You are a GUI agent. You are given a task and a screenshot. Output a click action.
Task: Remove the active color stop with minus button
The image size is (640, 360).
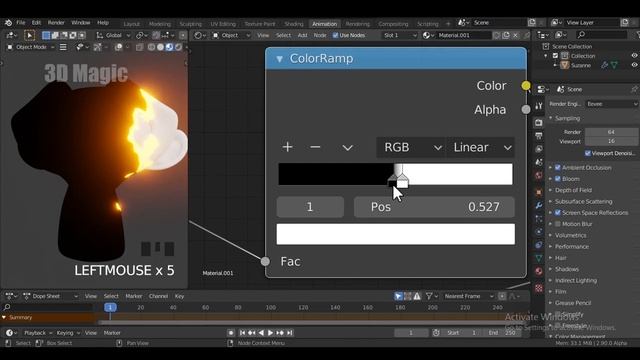tap(315, 147)
